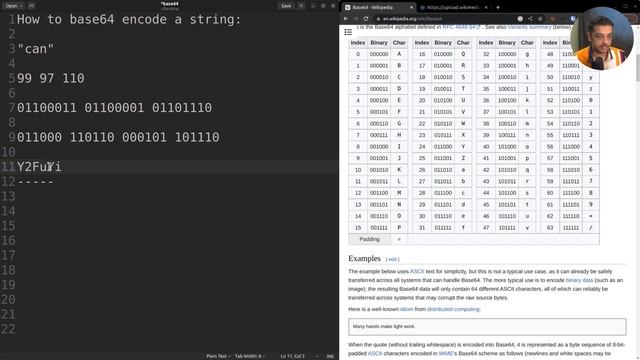Click edit link beside Examples heading
Screen dimensions: 640x360
(x=392, y=259)
